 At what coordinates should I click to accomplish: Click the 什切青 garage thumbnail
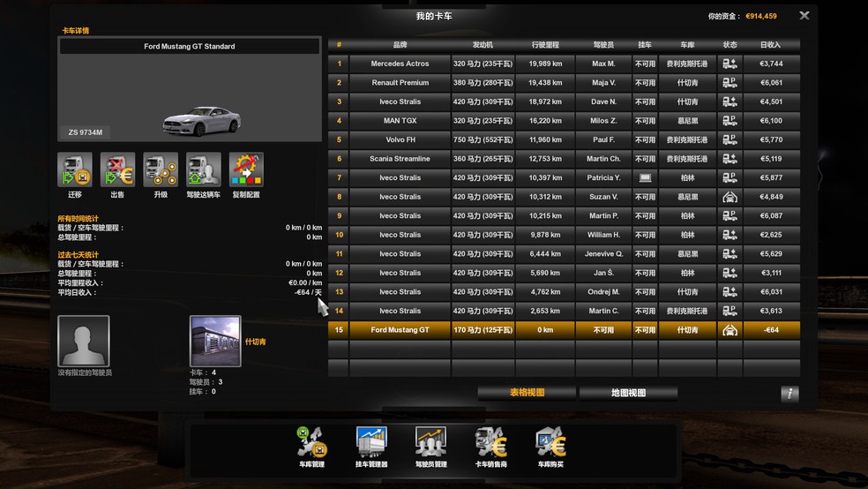click(x=215, y=341)
